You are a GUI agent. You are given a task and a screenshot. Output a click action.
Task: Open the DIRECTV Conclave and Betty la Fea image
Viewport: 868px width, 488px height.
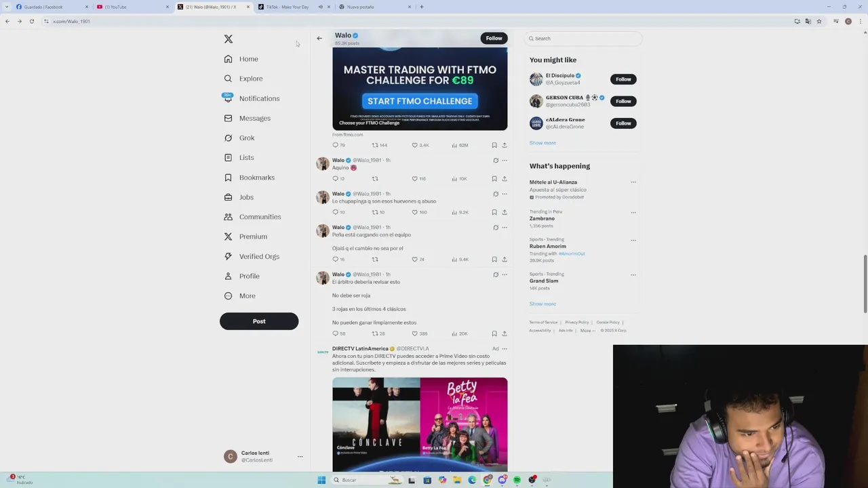pos(420,424)
